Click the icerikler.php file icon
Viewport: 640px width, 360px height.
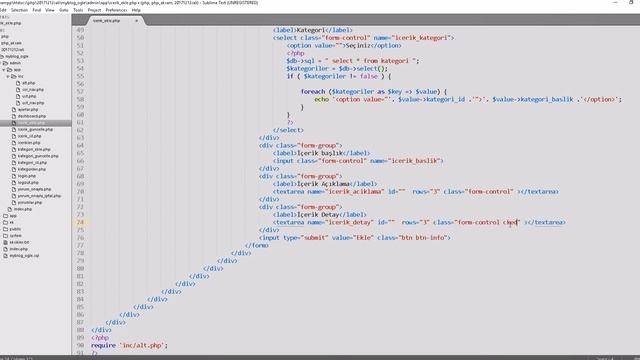14,143
